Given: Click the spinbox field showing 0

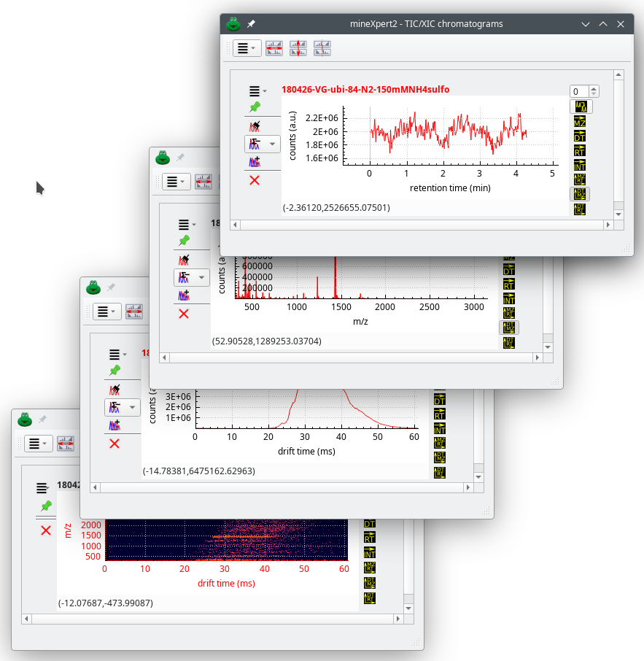Looking at the screenshot, I should pyautogui.click(x=579, y=91).
